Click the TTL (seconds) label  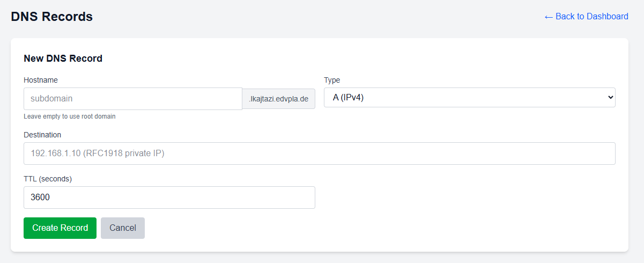pos(48,179)
